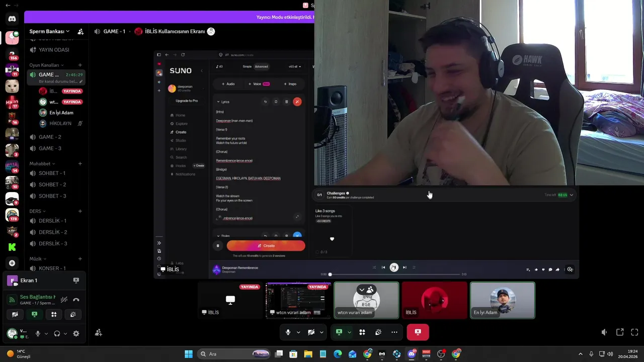Toggle camera in voice panel

[15, 314]
